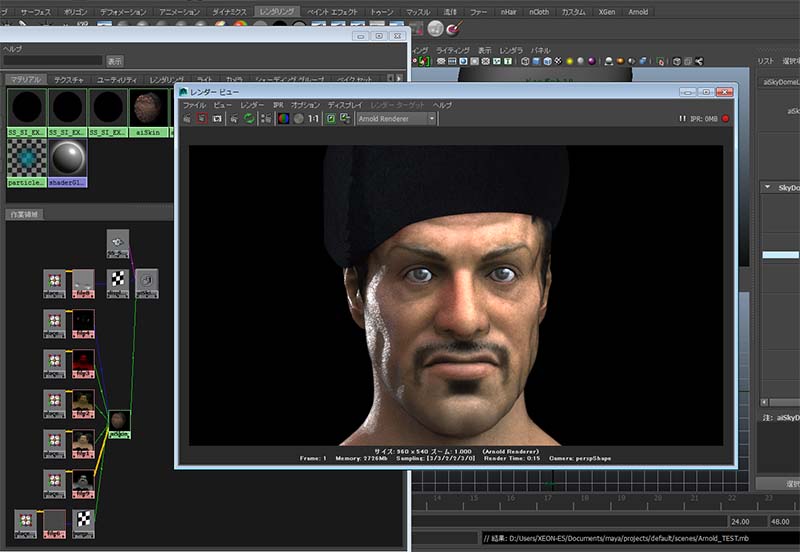Open the レンダリング shelf tab
The height and width of the screenshot is (552, 800).
pos(277,11)
